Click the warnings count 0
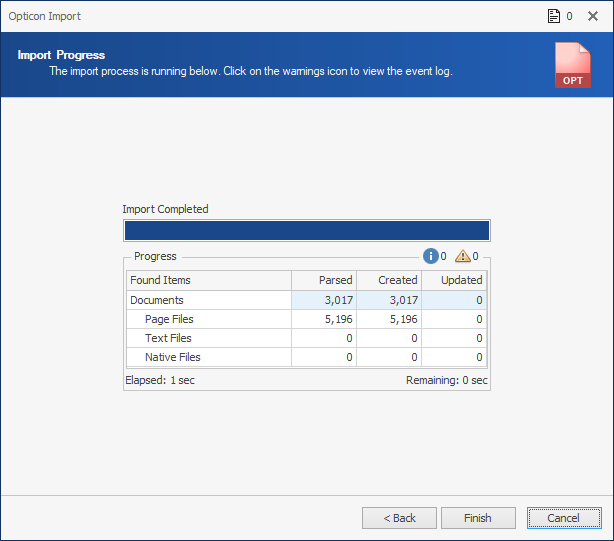Screen dimensions: 614x541 (x=475, y=256)
